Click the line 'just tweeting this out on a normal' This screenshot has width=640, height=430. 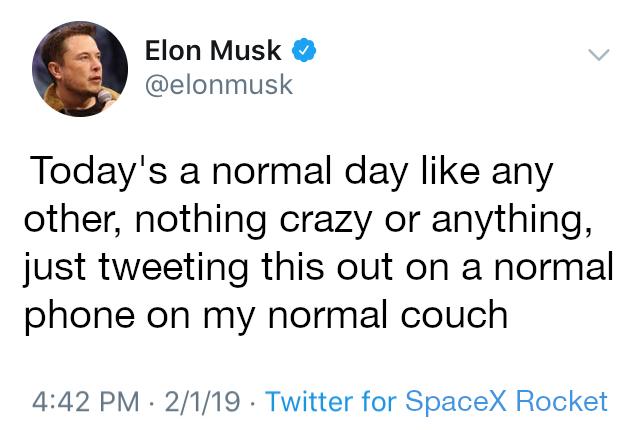[x=318, y=268]
